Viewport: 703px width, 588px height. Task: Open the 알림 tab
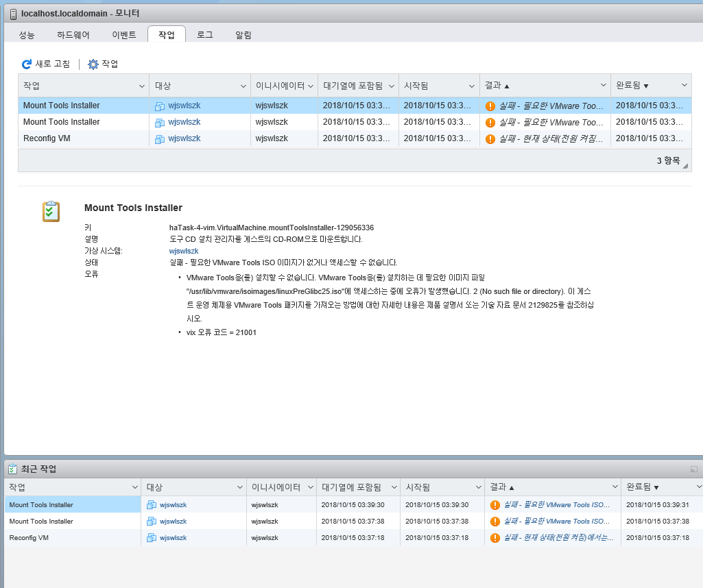[x=243, y=35]
